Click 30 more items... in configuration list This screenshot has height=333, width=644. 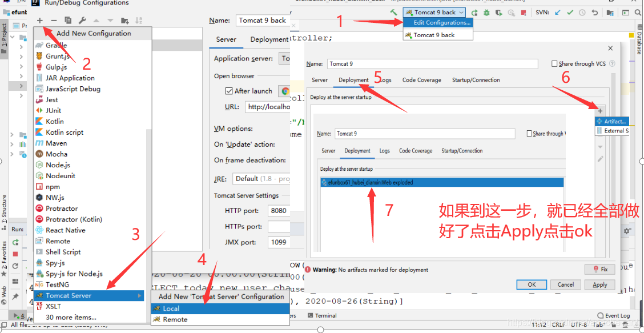pos(71,318)
